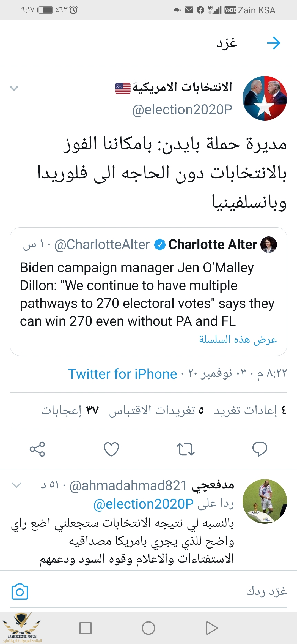Open the "عرض هذه السلسلة" thread link
This screenshot has width=297, height=644.
(x=238, y=339)
